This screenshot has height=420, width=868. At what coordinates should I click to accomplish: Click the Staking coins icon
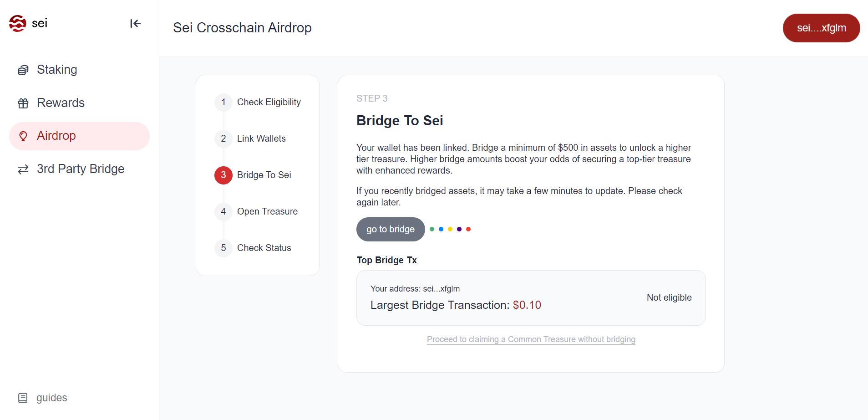[x=23, y=70]
